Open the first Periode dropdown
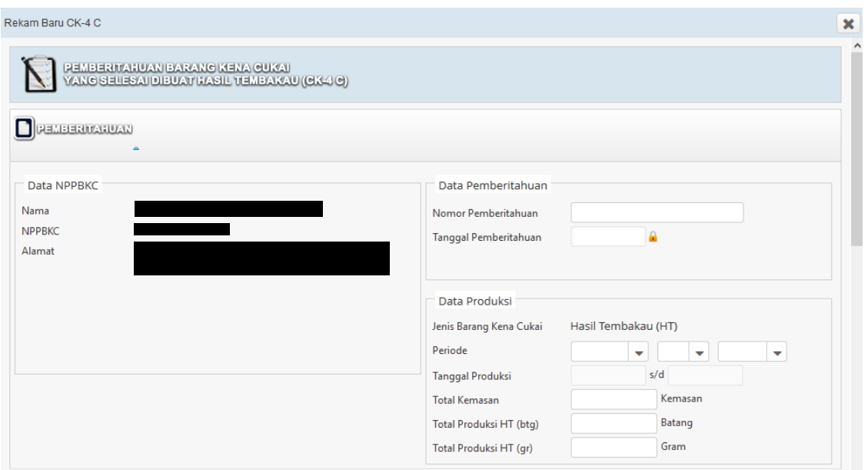 (x=610, y=352)
